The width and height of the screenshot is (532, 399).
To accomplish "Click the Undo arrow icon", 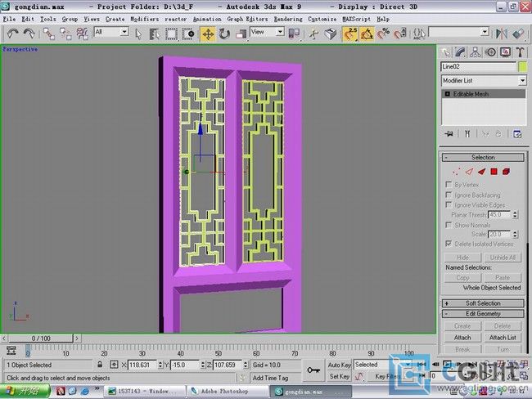I will pyautogui.click(x=12, y=34).
